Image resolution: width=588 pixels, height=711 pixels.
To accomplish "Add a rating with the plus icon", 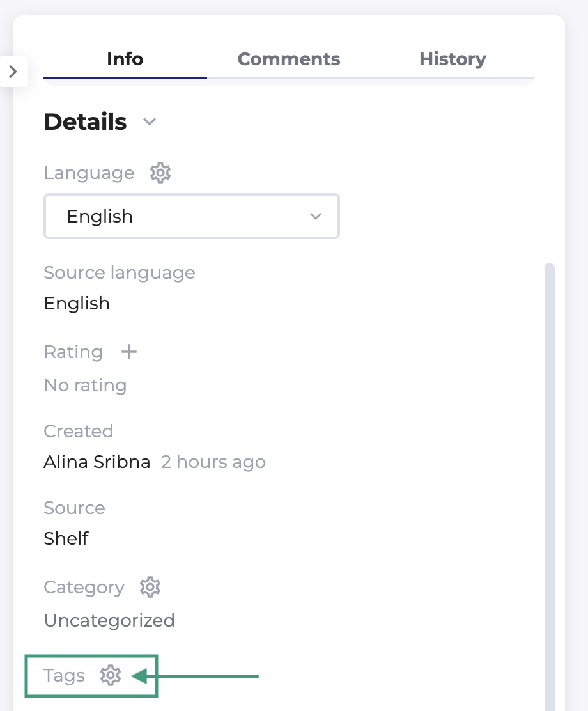I will pos(129,352).
